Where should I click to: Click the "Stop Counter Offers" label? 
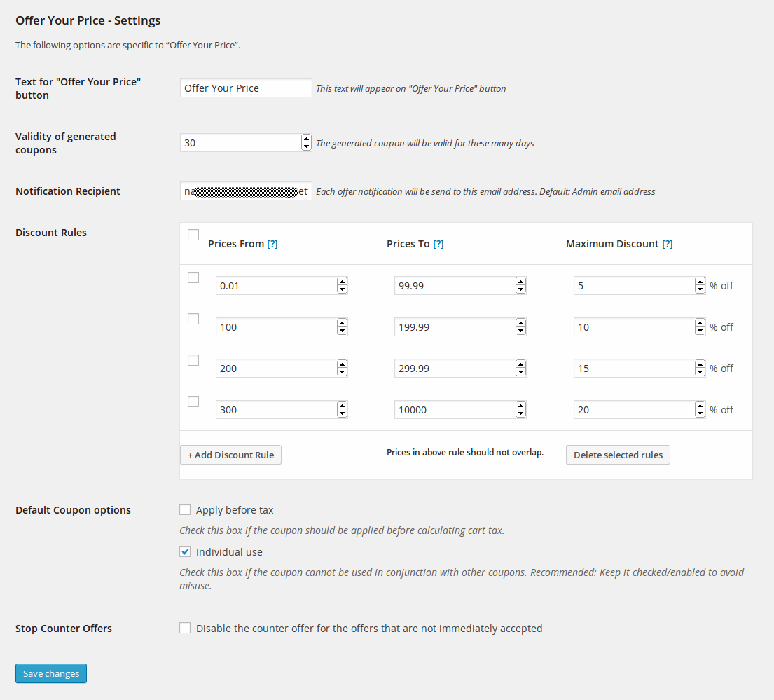(64, 629)
